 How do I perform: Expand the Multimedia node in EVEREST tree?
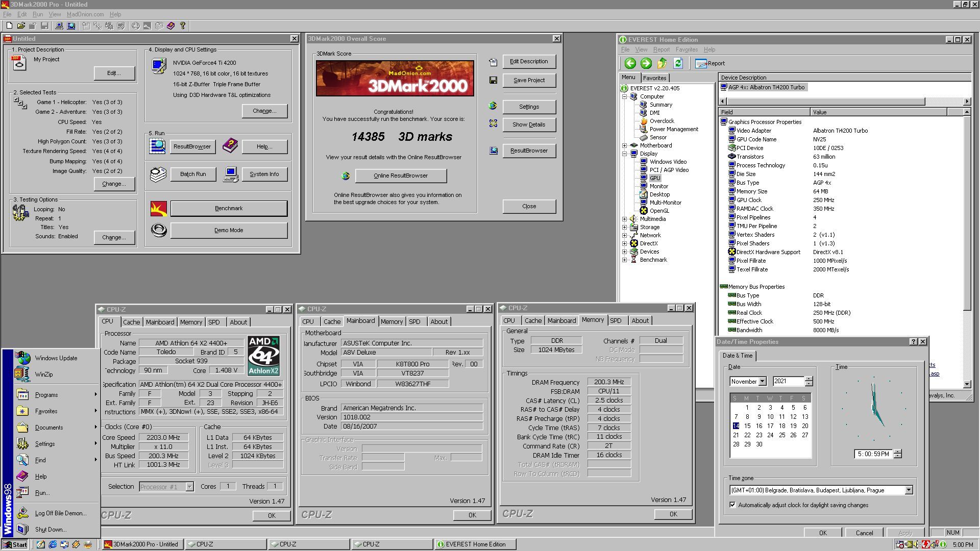[625, 219]
